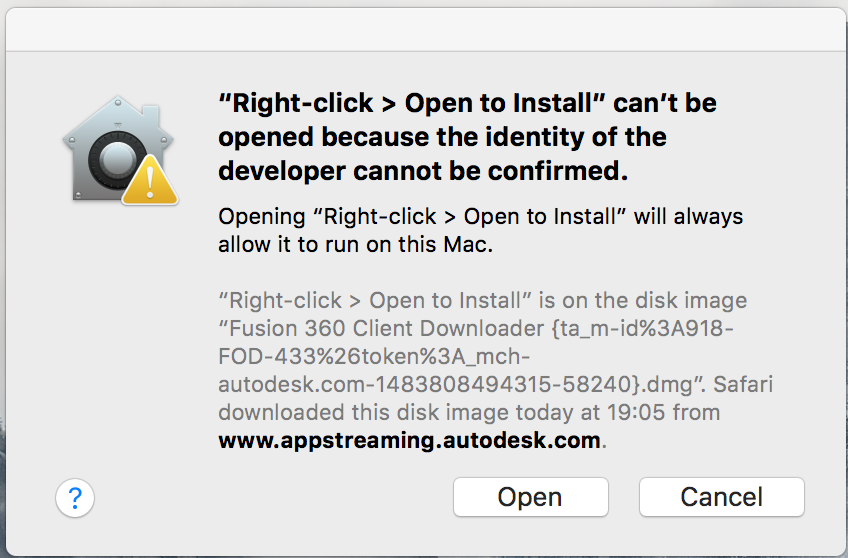Click the yellow warning triangle badge
The width and height of the screenshot is (848, 558).
pos(150,180)
